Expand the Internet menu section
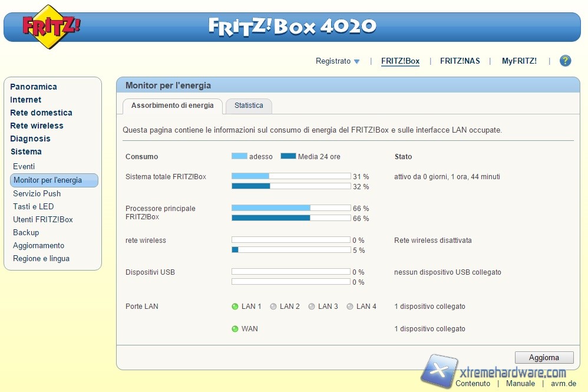 (x=25, y=100)
